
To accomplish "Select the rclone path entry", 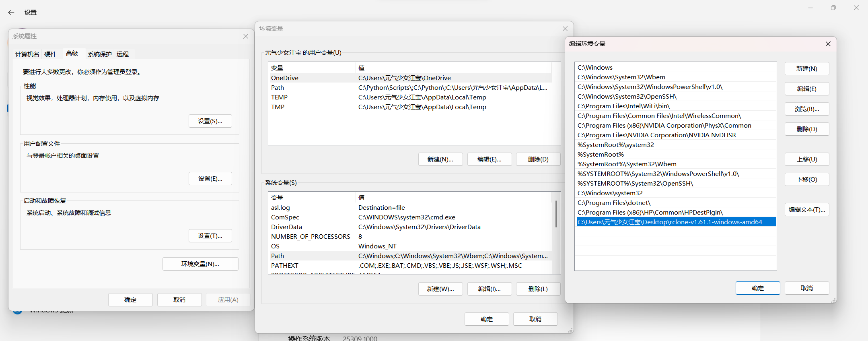I will [670, 222].
